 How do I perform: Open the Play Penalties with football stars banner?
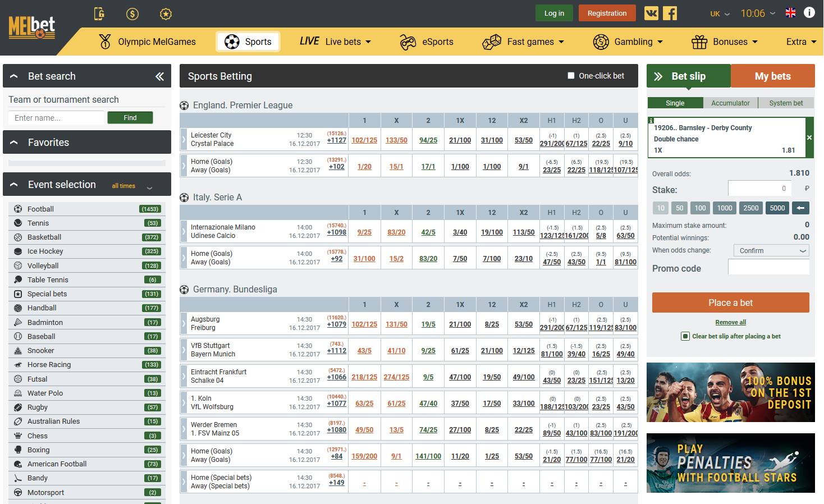click(x=730, y=463)
